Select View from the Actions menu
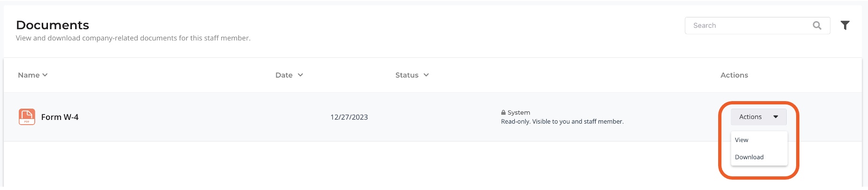The width and height of the screenshot is (868, 190). [742, 140]
